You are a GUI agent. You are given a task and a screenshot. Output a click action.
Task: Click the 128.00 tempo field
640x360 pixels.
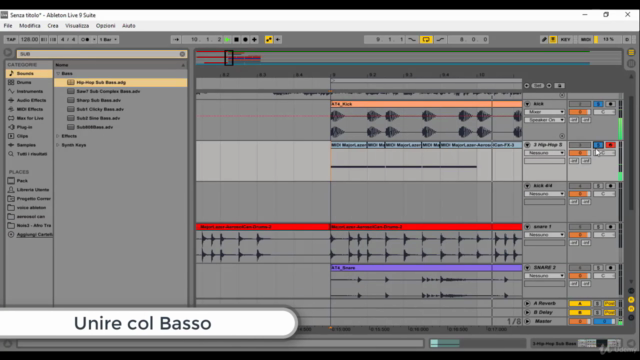point(29,40)
